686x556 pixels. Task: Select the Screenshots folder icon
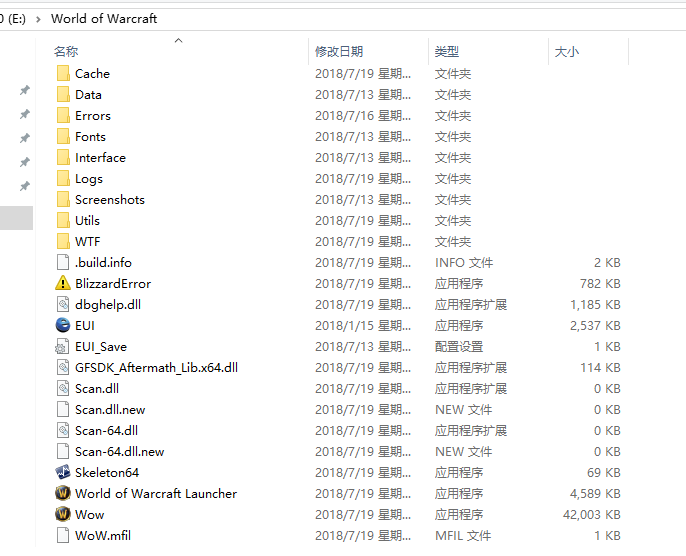pos(63,199)
